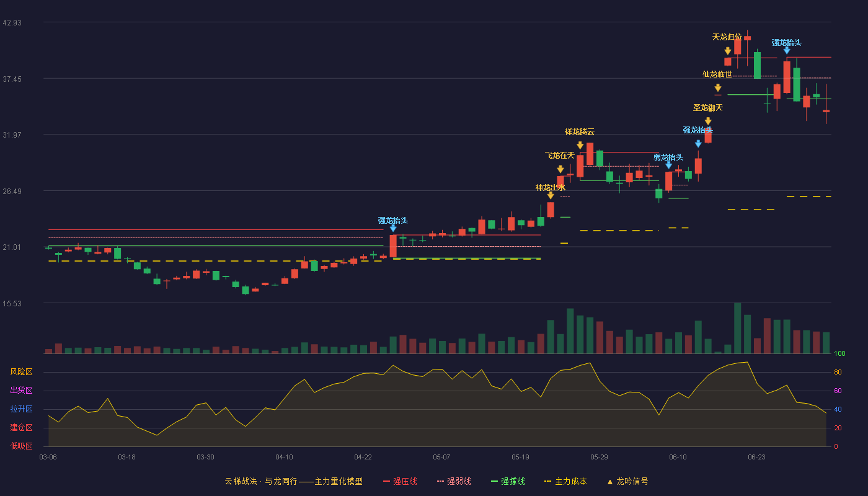868x496 pixels.
Task: Click the red 20 indicator scale value
Action: click(x=838, y=428)
